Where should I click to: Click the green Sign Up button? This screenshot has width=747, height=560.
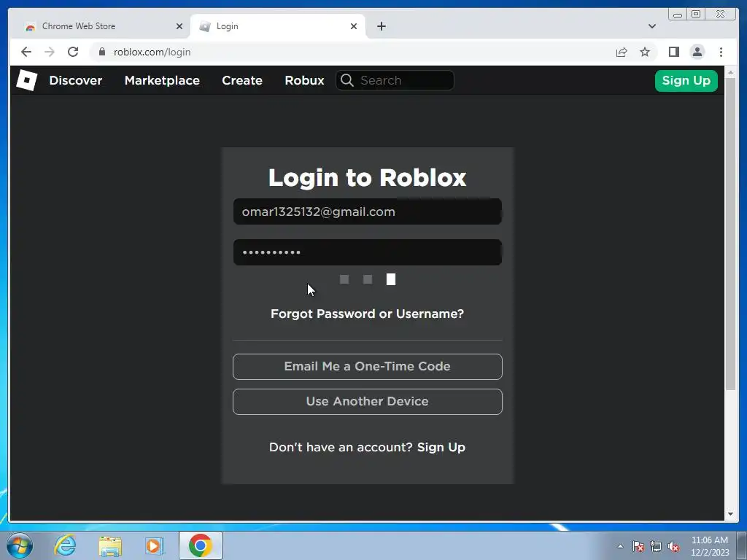(686, 80)
